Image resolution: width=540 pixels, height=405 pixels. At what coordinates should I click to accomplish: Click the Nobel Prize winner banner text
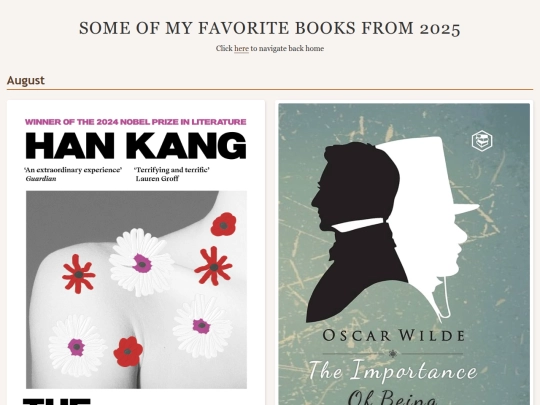pyautogui.click(x=136, y=122)
